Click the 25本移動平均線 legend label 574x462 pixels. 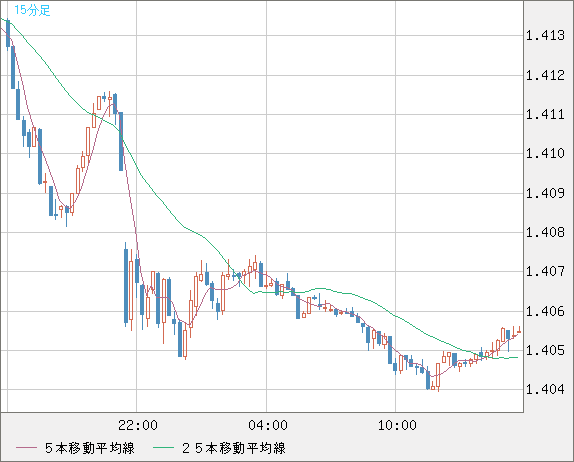pyautogui.click(x=234, y=448)
